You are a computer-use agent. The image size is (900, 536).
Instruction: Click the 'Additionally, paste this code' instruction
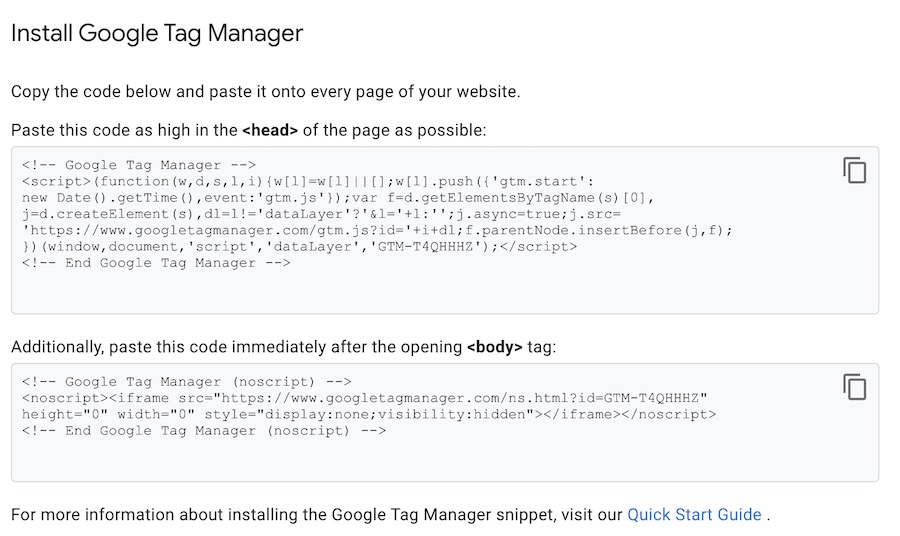238,348
